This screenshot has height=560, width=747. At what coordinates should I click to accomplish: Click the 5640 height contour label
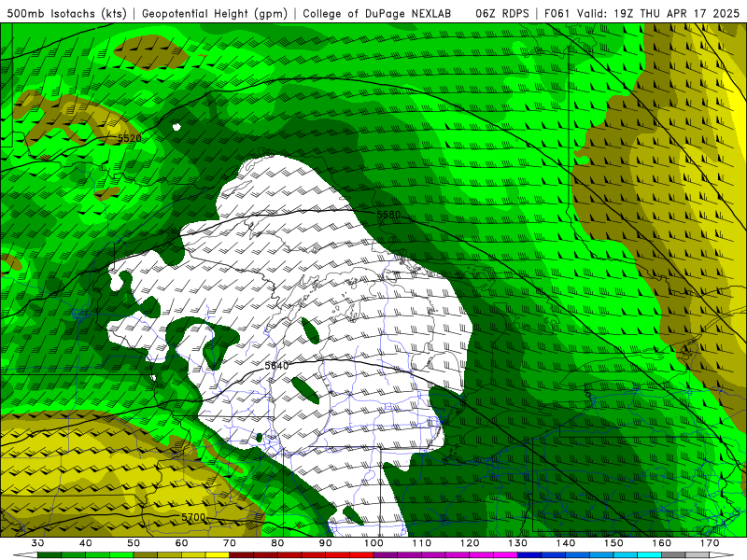click(x=276, y=366)
